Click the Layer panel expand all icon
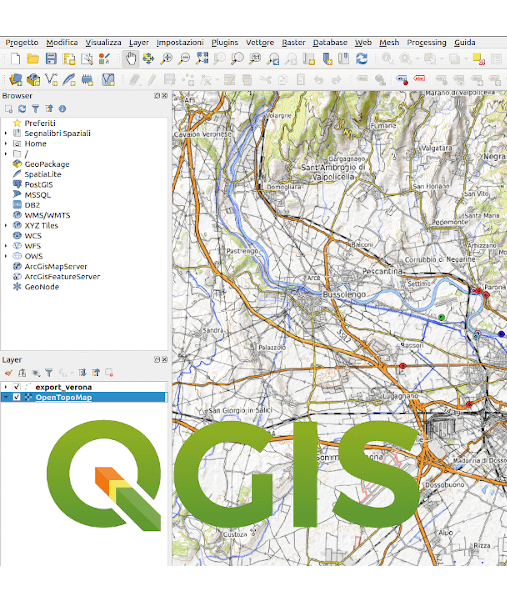This screenshot has width=507, height=602. [82, 372]
